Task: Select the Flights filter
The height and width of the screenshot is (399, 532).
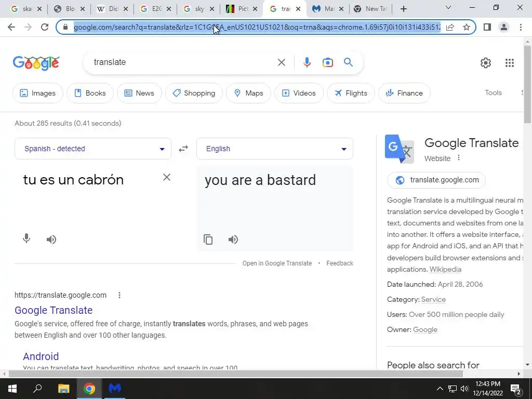Action: 351,93
